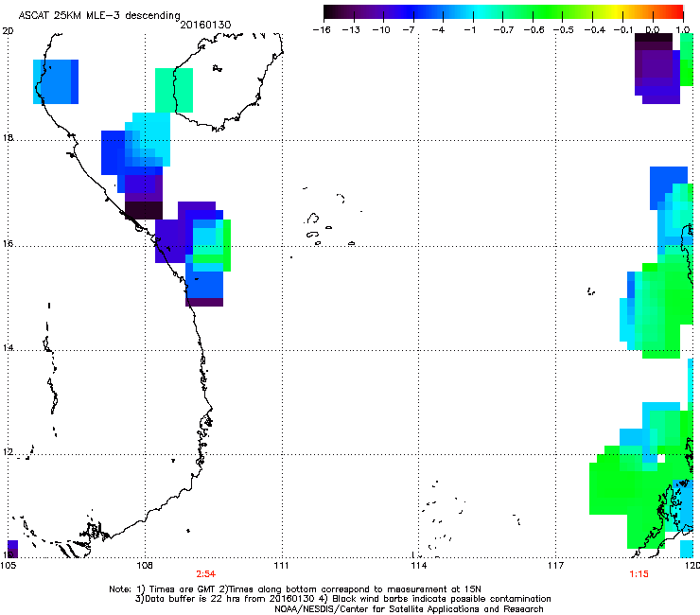Click the date label '20160130' under the title
The width and height of the screenshot is (700, 615).
coord(205,25)
